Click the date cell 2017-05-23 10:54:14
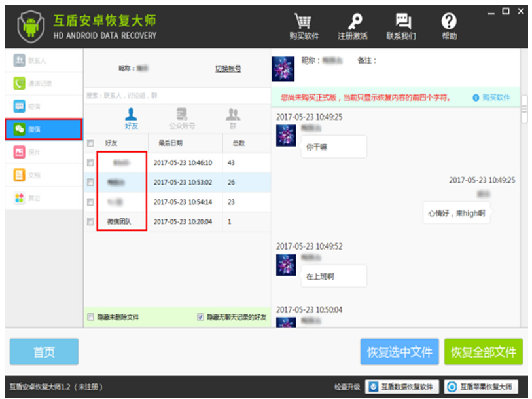 click(x=183, y=202)
